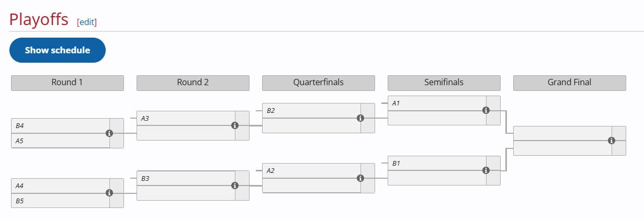Open info icon for B4 vs A5 match
644x220 pixels.
click(x=109, y=133)
